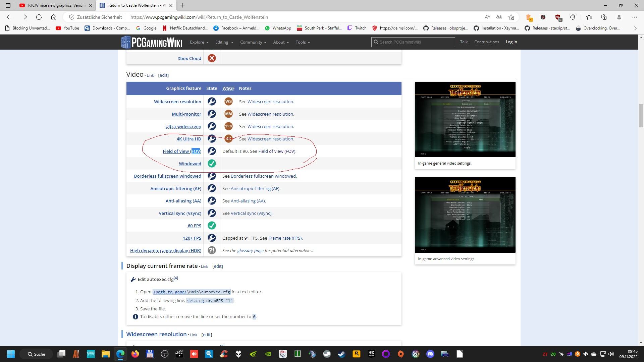Image resolution: width=644 pixels, height=362 pixels.
Task: Click edit link next to Video heading
Action: (163, 75)
